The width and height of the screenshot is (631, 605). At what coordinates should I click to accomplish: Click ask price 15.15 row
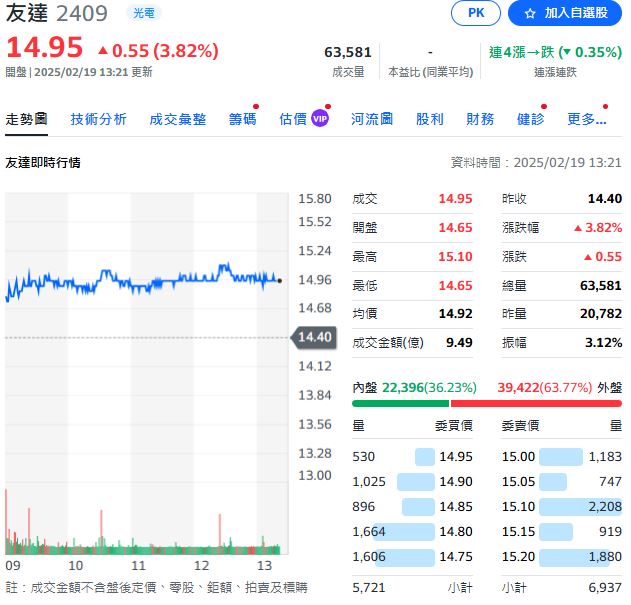(562, 531)
